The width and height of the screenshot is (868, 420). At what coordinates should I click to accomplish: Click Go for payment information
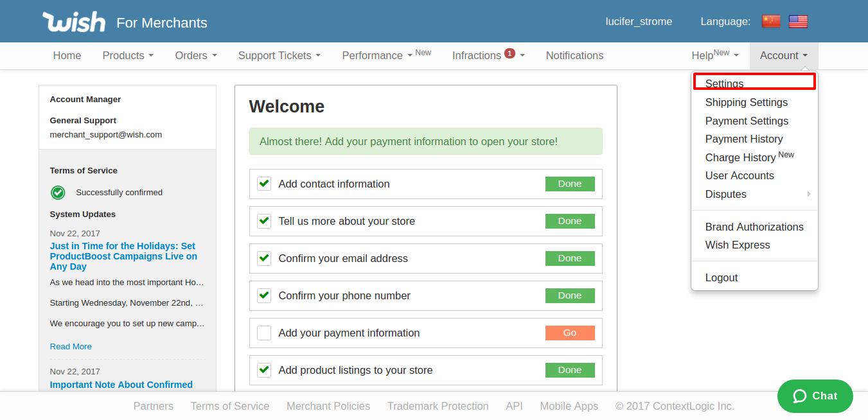pyautogui.click(x=570, y=333)
